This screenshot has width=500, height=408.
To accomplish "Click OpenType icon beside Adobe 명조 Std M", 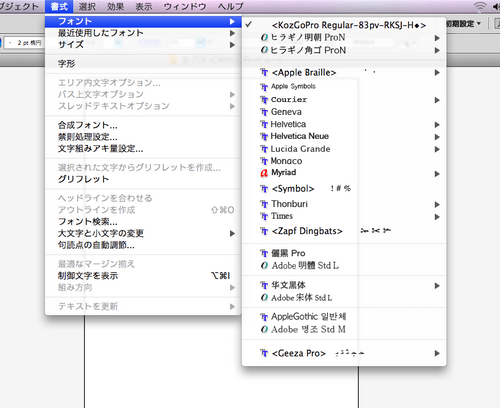I will (x=264, y=329).
